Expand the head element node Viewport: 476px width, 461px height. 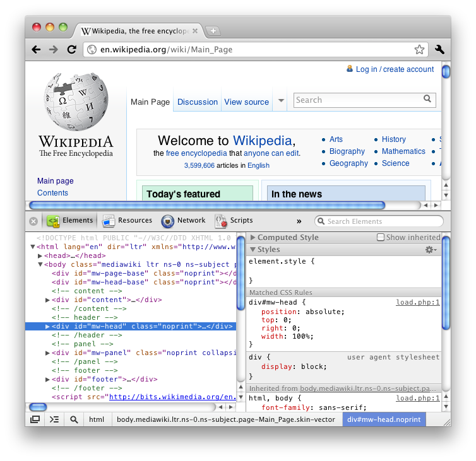click(x=40, y=256)
